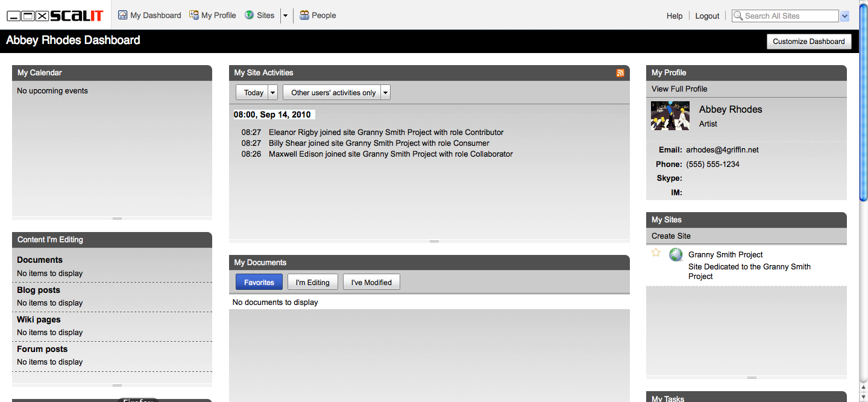Open the Other users' activities only filter
The width and height of the screenshot is (868, 402).
click(x=336, y=92)
